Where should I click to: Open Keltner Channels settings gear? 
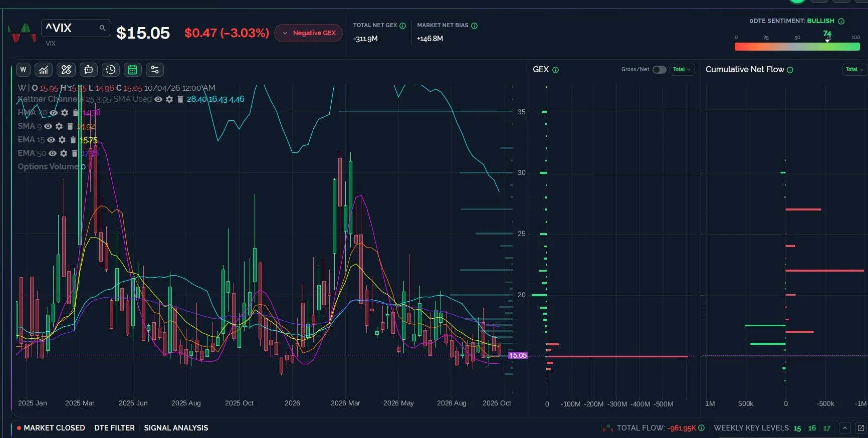(169, 99)
